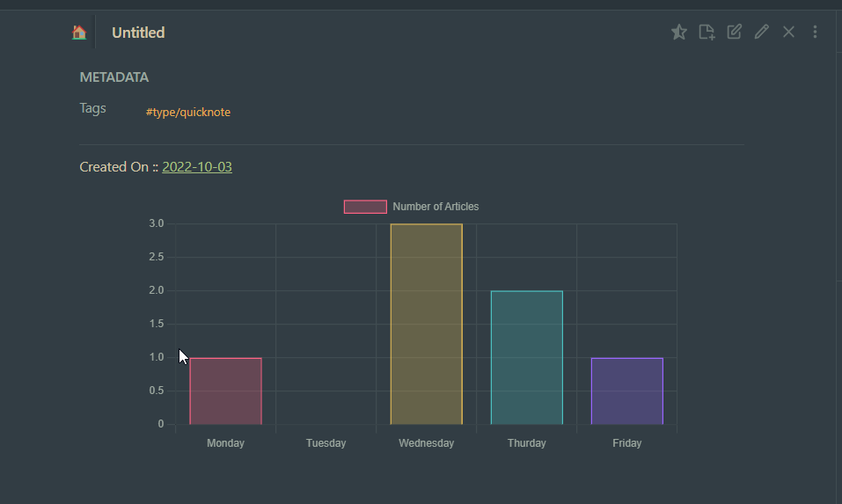Click the Thursday bar in chart
The width and height of the screenshot is (842, 504).
pos(527,357)
